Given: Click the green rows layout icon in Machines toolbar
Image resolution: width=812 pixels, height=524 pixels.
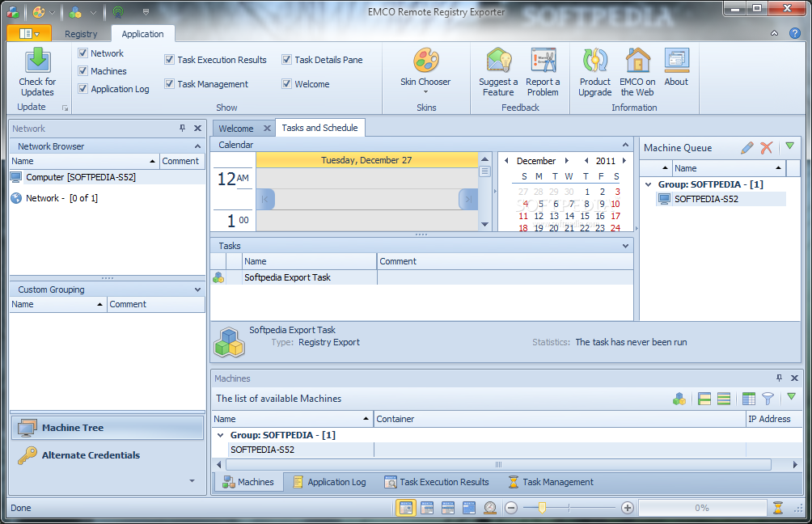Looking at the screenshot, I should pos(724,399).
